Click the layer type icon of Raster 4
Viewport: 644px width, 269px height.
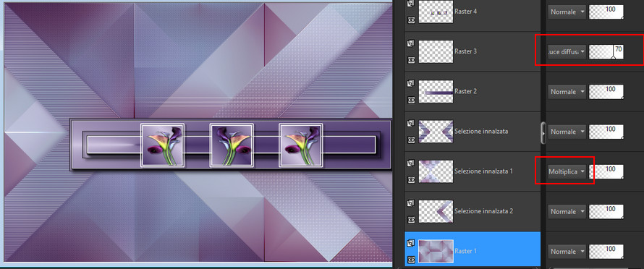point(411,4)
